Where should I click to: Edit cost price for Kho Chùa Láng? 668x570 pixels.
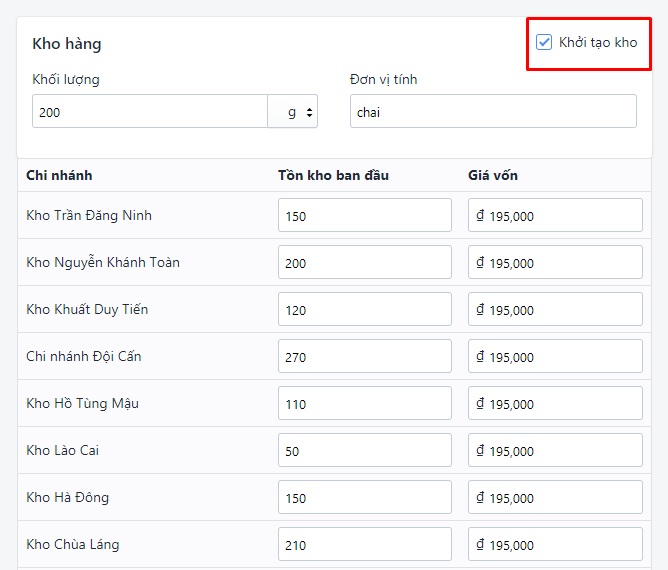555,544
